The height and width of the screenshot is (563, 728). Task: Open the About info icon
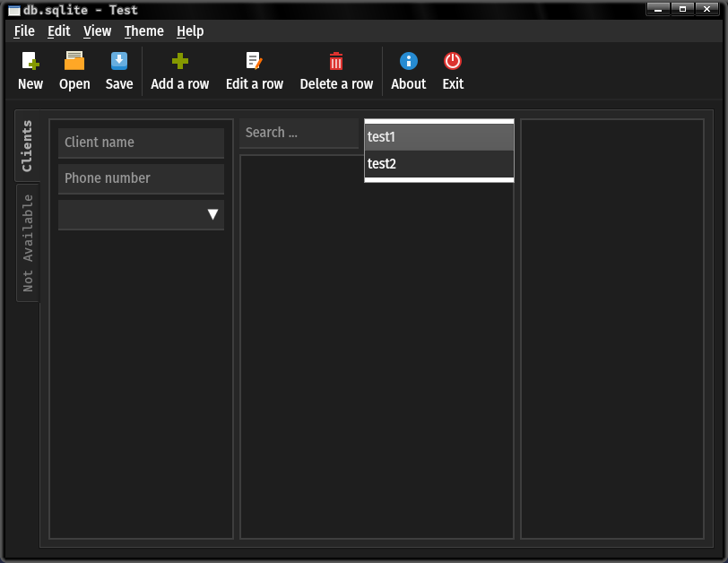409,61
